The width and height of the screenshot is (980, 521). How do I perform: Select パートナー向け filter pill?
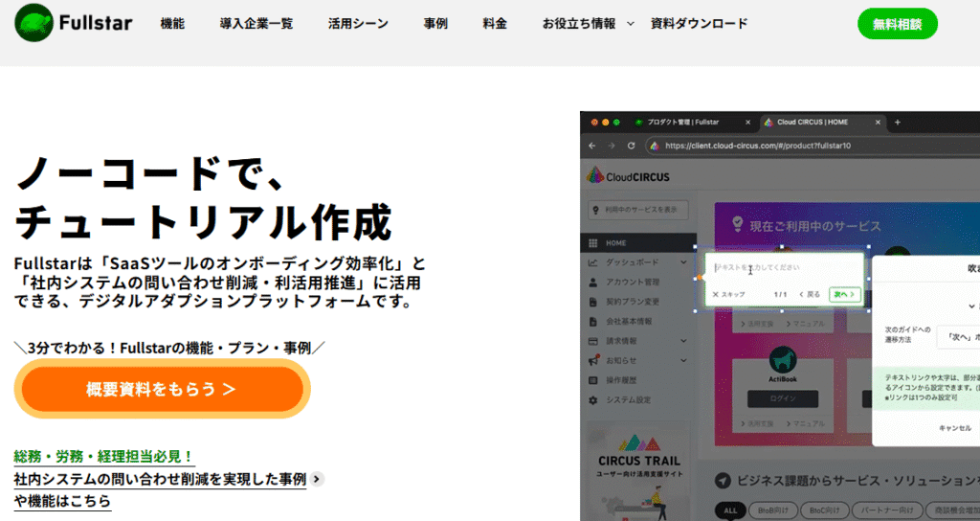(886, 510)
